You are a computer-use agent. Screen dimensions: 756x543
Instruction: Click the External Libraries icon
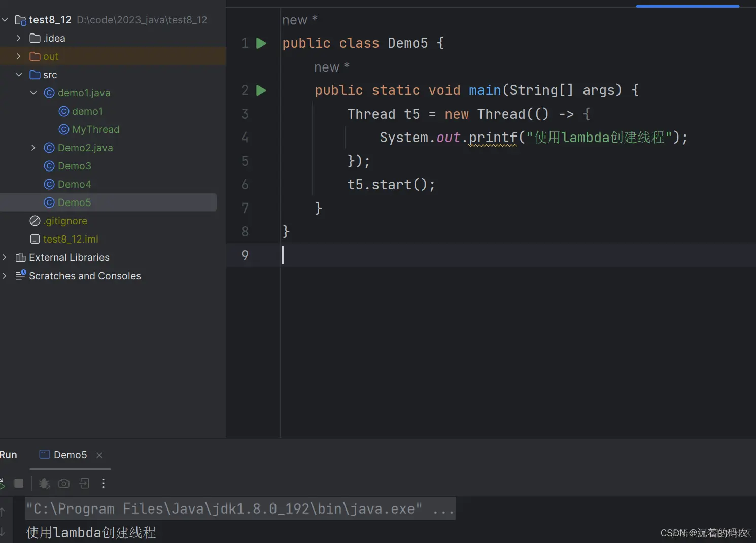[20, 257]
